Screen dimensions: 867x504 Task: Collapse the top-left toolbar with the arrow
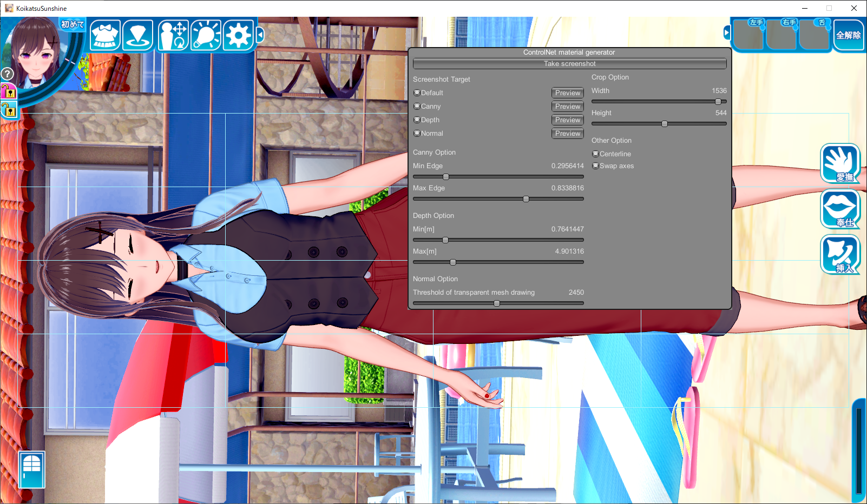point(260,35)
